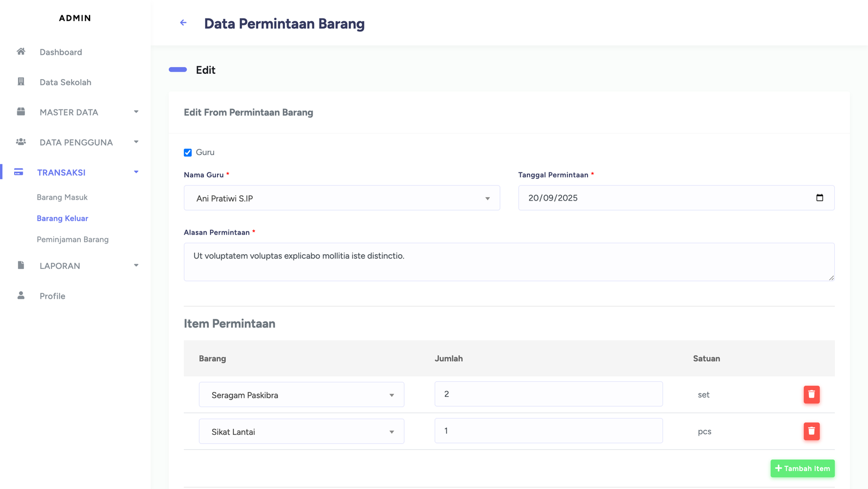868x489 pixels.
Task: Click the back arrow icon
Action: (183, 23)
